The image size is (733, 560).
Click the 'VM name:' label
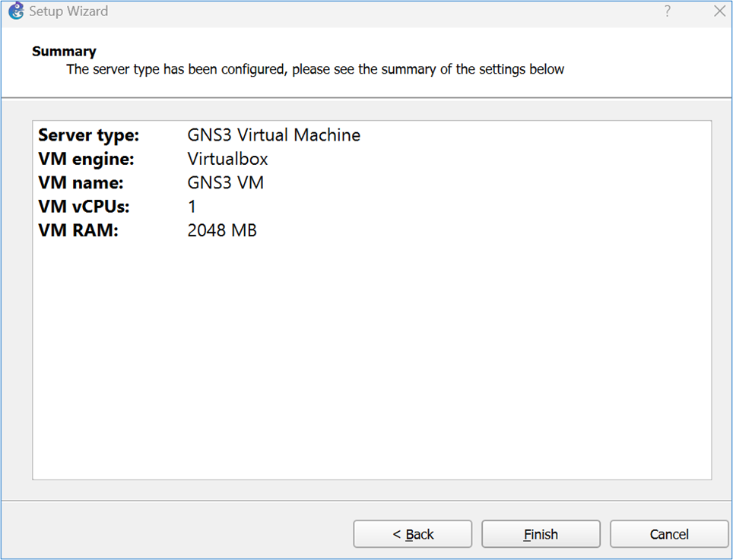(x=81, y=182)
